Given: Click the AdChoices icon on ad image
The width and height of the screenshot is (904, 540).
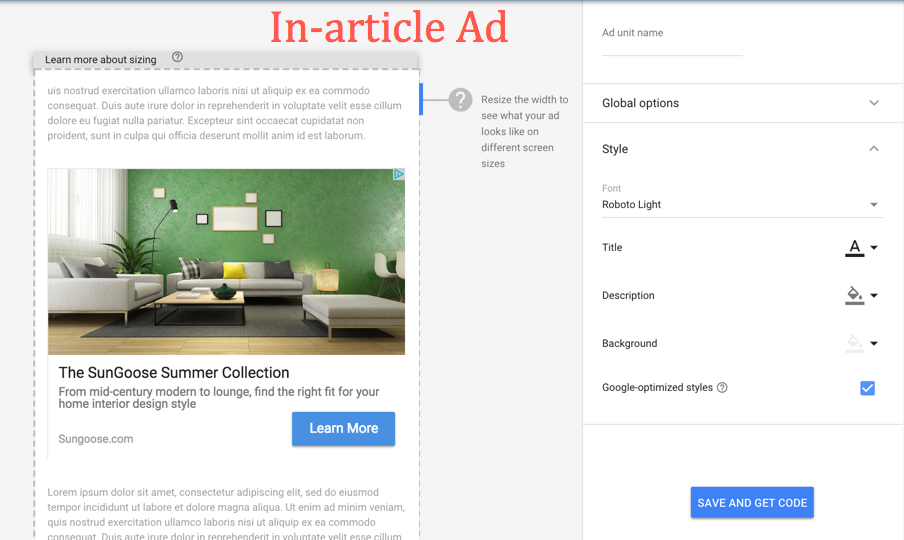Looking at the screenshot, I should click(x=398, y=175).
